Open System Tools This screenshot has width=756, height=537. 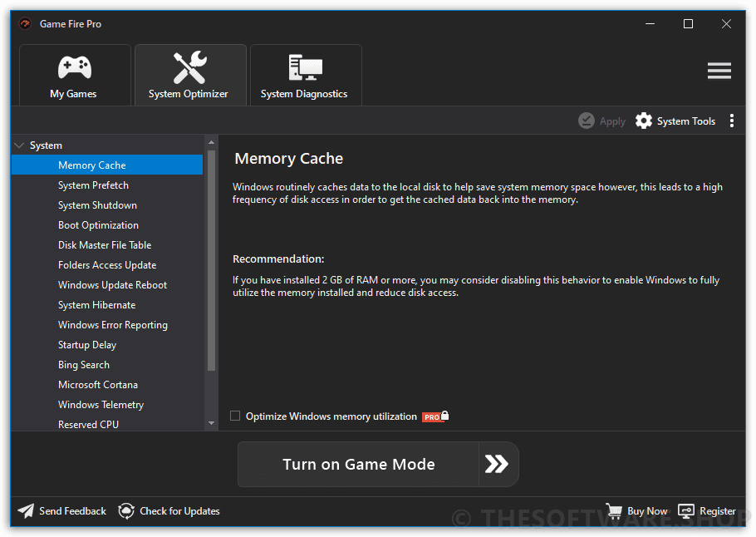(x=675, y=121)
